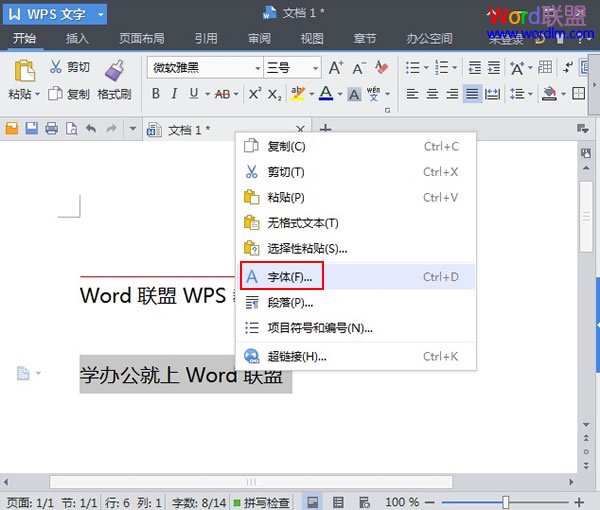Toggle underline formatting
600x510 pixels.
tap(194, 93)
